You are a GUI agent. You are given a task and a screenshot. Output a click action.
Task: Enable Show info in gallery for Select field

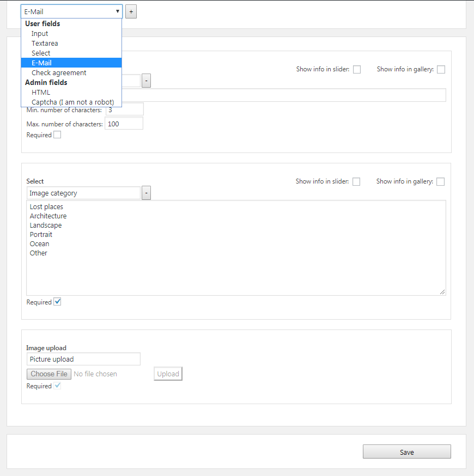(440, 182)
